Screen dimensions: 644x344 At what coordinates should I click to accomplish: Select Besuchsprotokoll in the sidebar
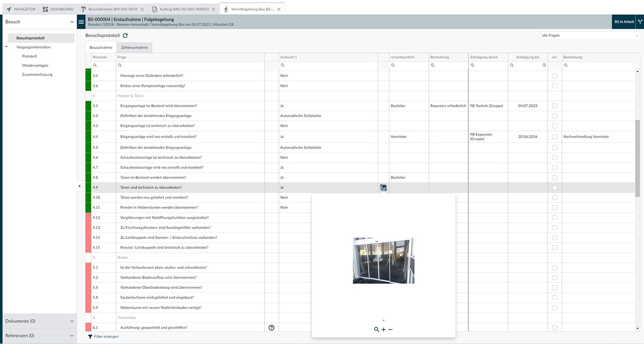click(x=41, y=38)
